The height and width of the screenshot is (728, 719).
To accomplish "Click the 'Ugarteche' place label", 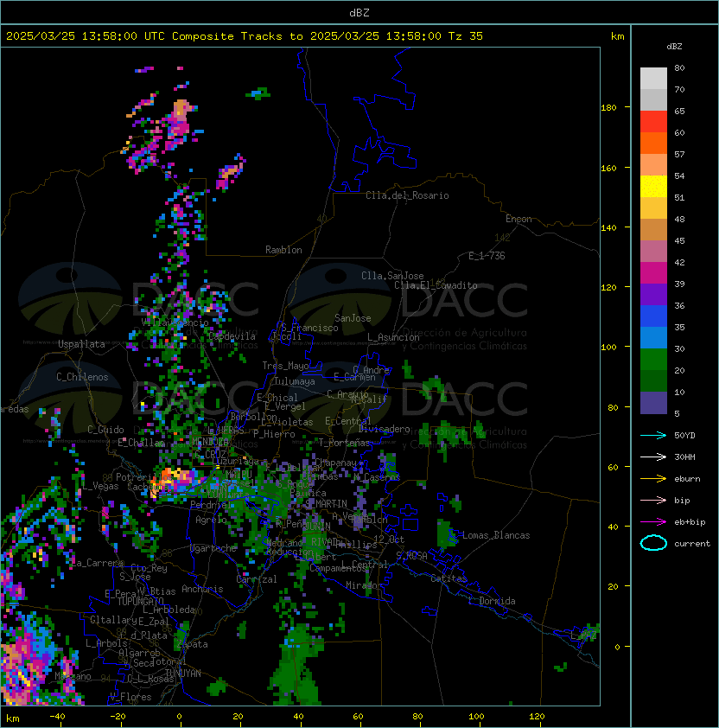I will [213, 548].
